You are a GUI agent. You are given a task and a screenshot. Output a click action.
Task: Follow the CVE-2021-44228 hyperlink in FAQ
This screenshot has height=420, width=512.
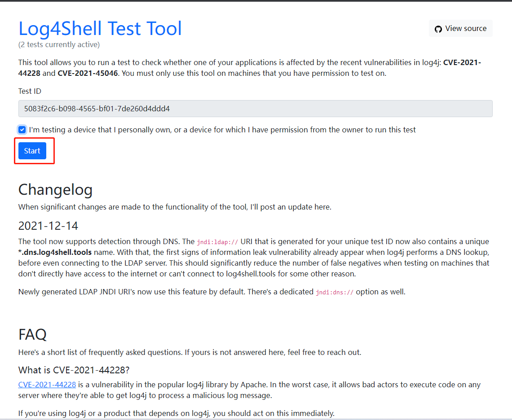click(47, 385)
